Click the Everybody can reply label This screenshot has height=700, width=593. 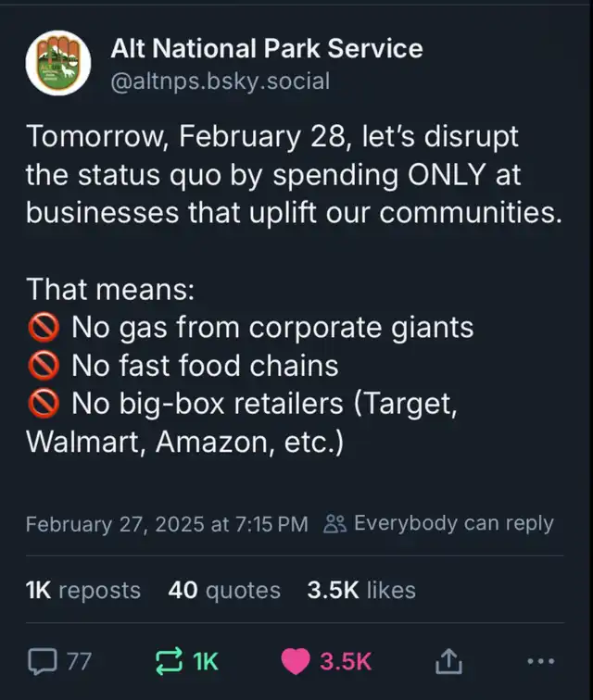click(x=454, y=523)
